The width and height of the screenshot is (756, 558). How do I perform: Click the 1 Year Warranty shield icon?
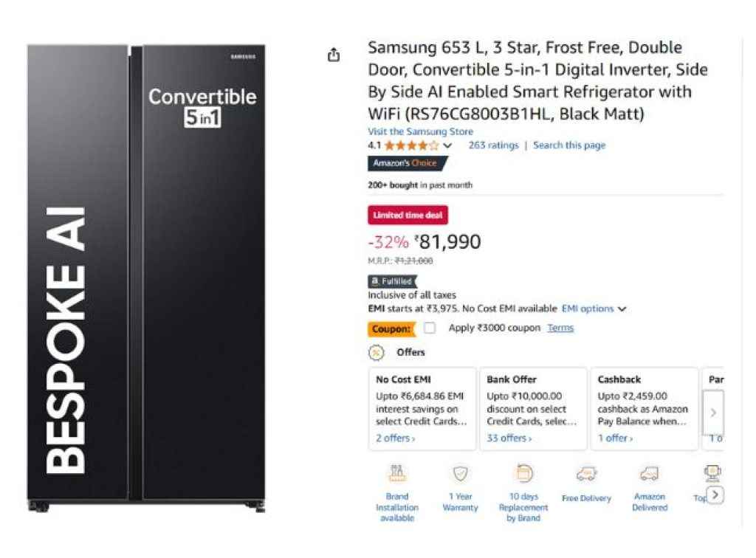461,473
